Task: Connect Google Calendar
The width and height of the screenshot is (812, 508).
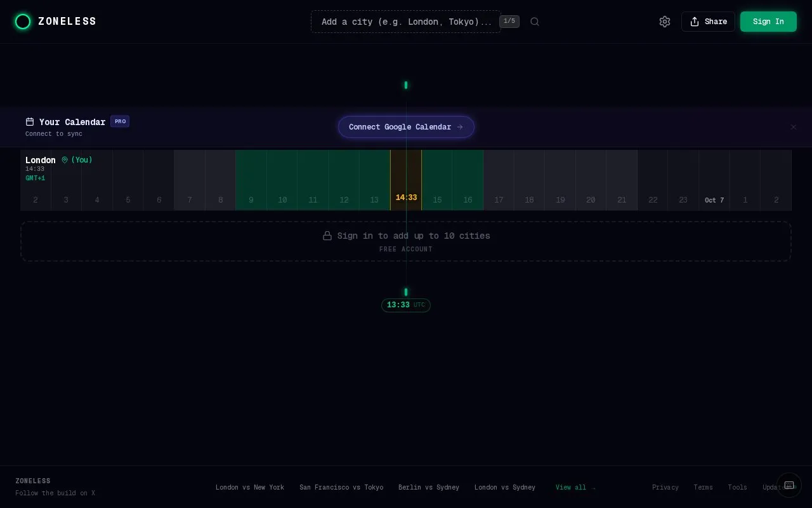Action: (406, 127)
